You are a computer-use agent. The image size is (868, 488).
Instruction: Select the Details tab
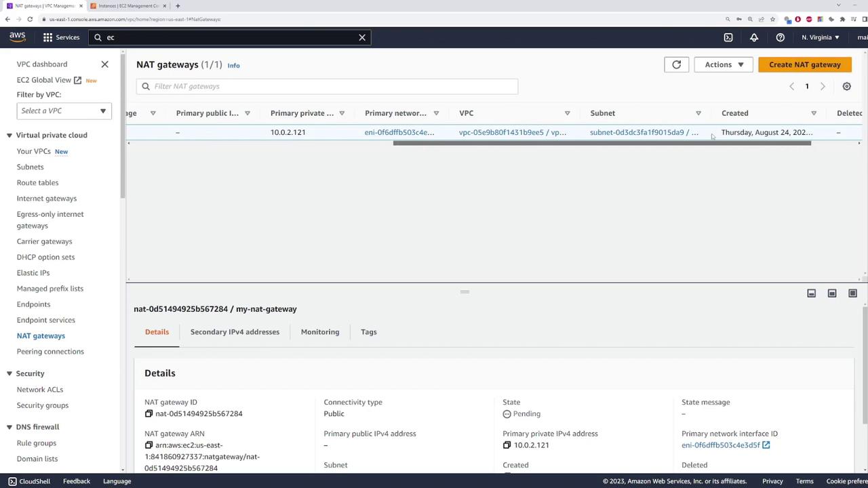coord(157,332)
